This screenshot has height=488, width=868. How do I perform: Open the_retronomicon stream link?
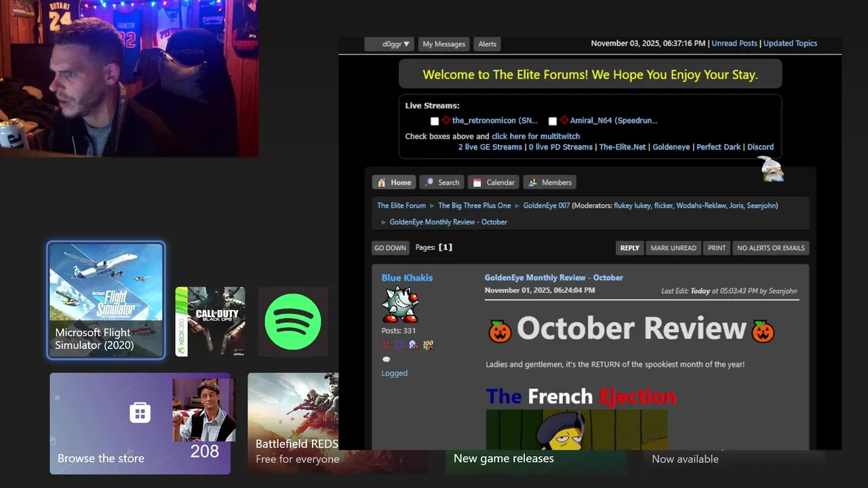pyautogui.click(x=494, y=121)
